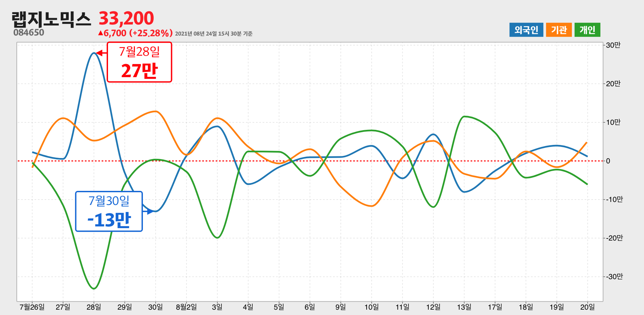Click the x-axis label 12일

pos(433,307)
